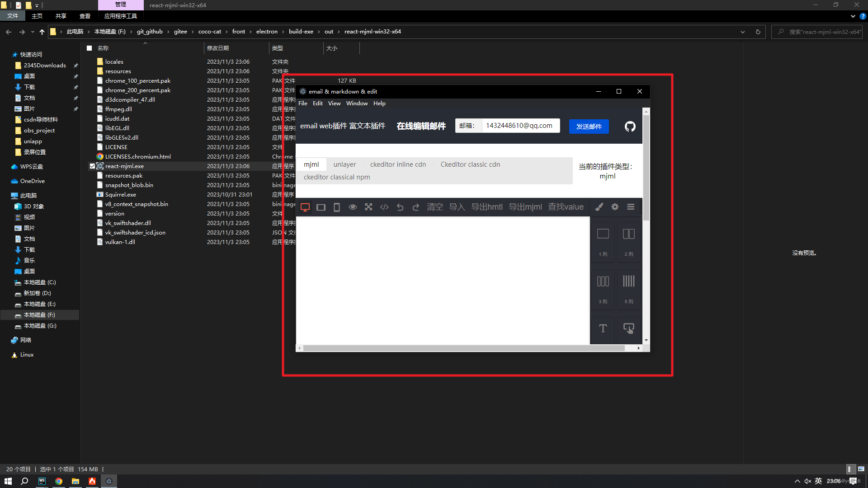The height and width of the screenshot is (488, 868).
Task: Open the Edit menu in email editor
Action: click(x=318, y=103)
